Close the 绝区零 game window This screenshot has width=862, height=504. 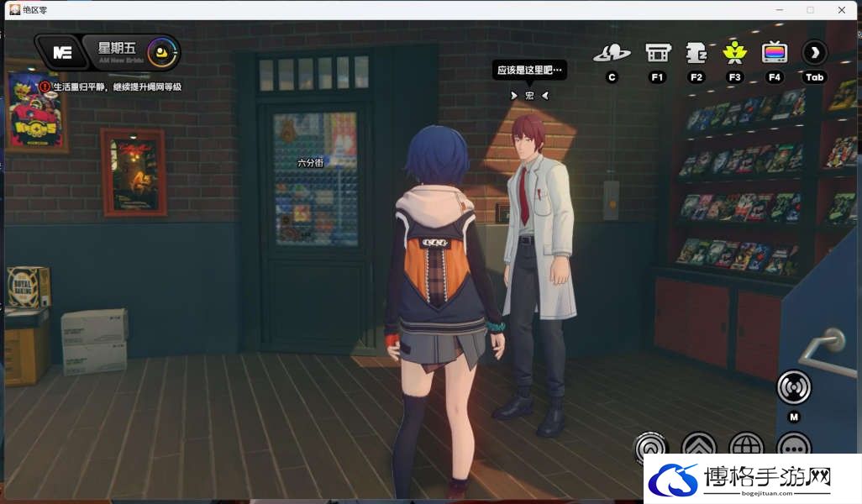[x=842, y=10]
